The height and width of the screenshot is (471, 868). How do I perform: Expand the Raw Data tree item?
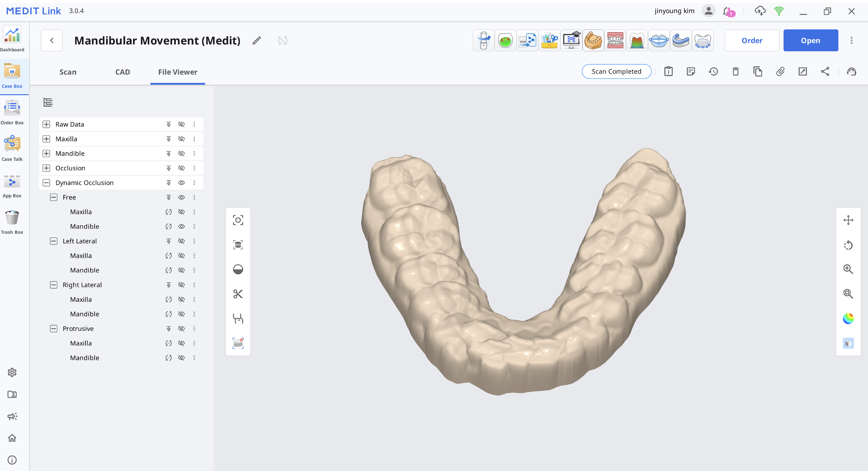pyautogui.click(x=46, y=124)
